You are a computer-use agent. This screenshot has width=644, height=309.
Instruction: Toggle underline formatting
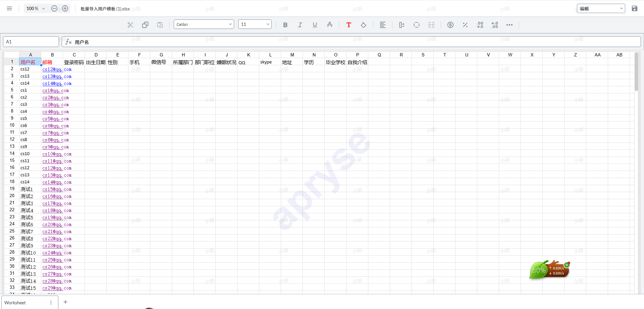point(315,25)
